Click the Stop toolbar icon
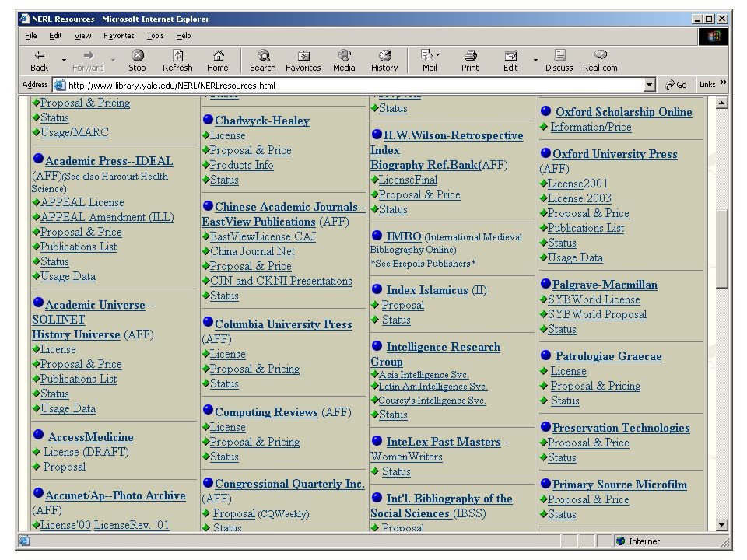747x560 pixels. tap(137, 61)
